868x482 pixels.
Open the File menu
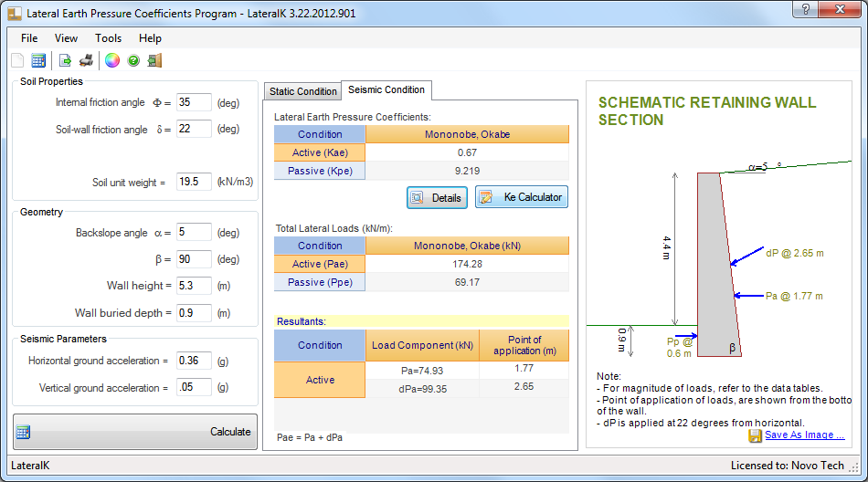tap(29, 38)
